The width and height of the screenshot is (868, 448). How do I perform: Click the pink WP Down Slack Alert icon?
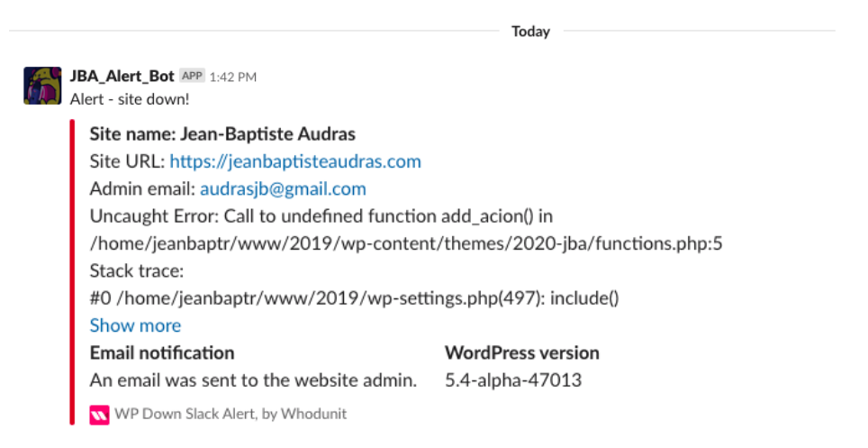coord(100,415)
